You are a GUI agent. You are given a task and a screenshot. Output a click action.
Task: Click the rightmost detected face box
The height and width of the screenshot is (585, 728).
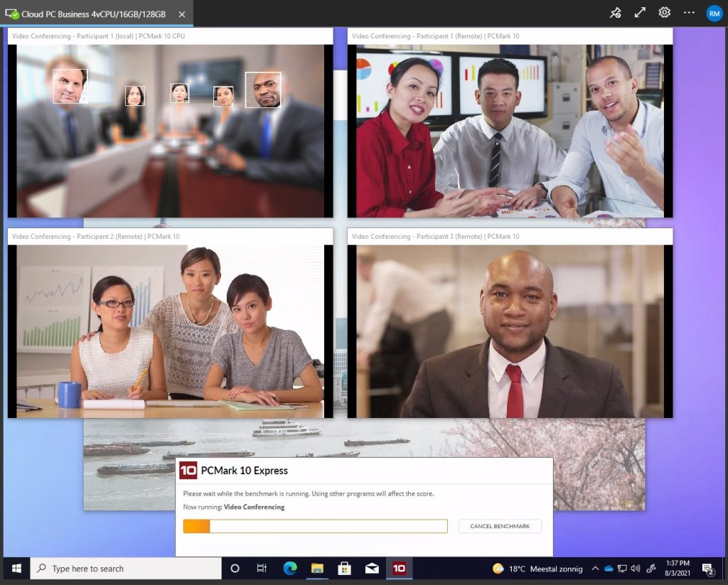point(263,90)
